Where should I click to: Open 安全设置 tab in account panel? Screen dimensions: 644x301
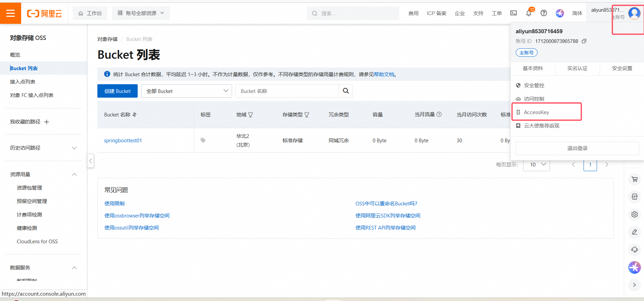622,68
